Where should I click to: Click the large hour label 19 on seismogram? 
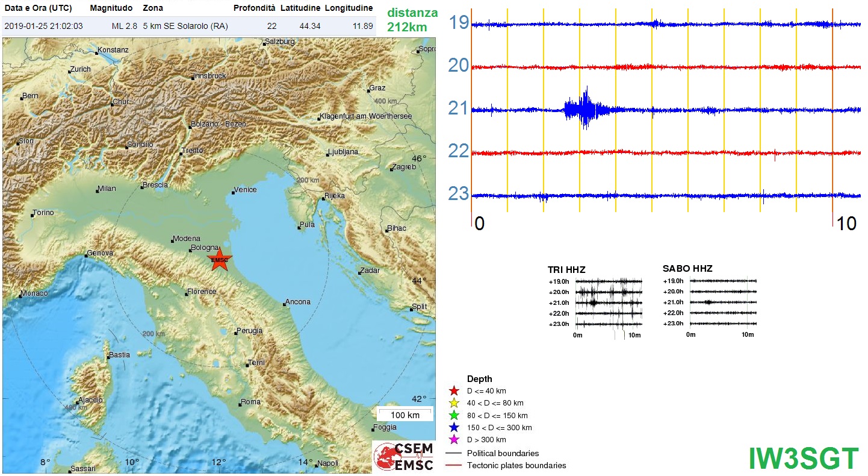pyautogui.click(x=459, y=23)
